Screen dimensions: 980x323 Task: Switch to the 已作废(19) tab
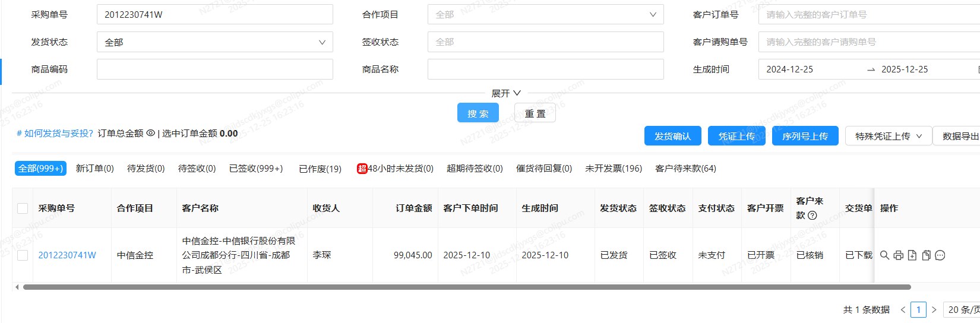[320, 169]
